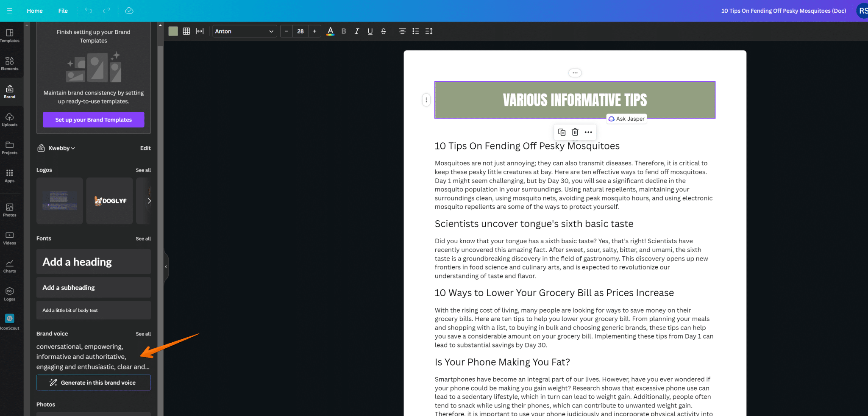Toggle italic text style
The image size is (868, 416).
pos(357,31)
